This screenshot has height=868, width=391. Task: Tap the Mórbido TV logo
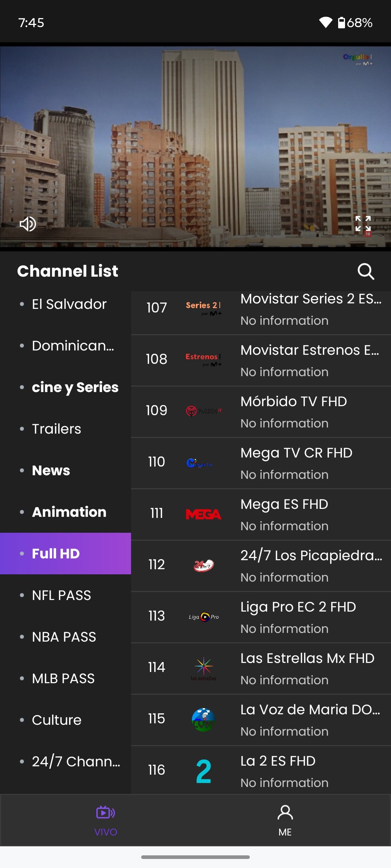click(203, 411)
